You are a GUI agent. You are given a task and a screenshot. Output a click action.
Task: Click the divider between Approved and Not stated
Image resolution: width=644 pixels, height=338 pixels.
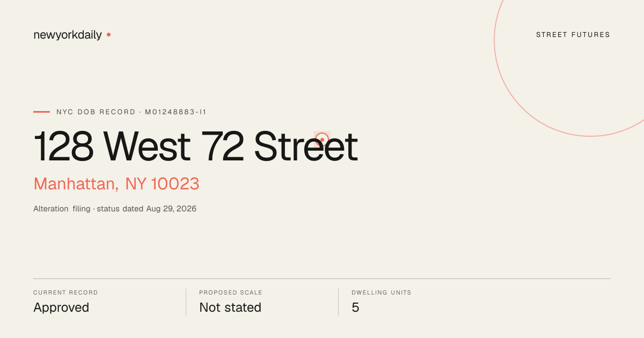[x=186, y=302]
